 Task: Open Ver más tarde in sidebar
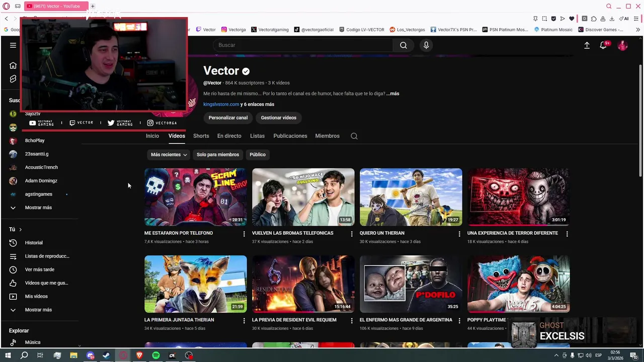[x=40, y=269]
